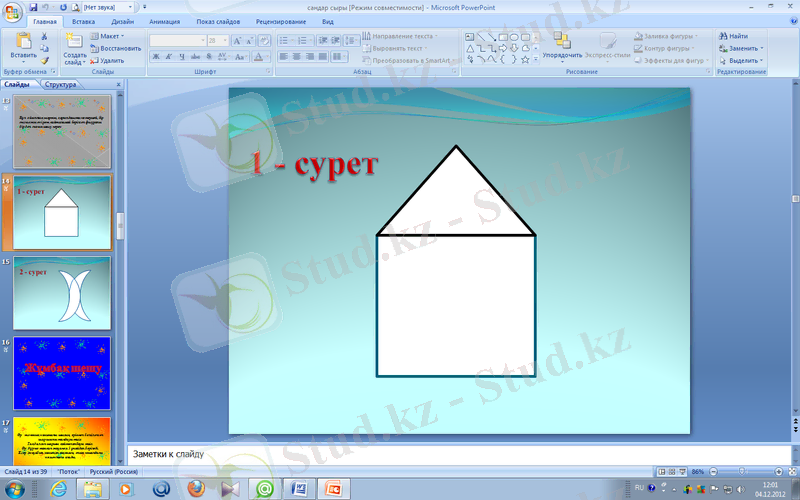Expand the Макет layout dropdown

pyautogui.click(x=108, y=36)
